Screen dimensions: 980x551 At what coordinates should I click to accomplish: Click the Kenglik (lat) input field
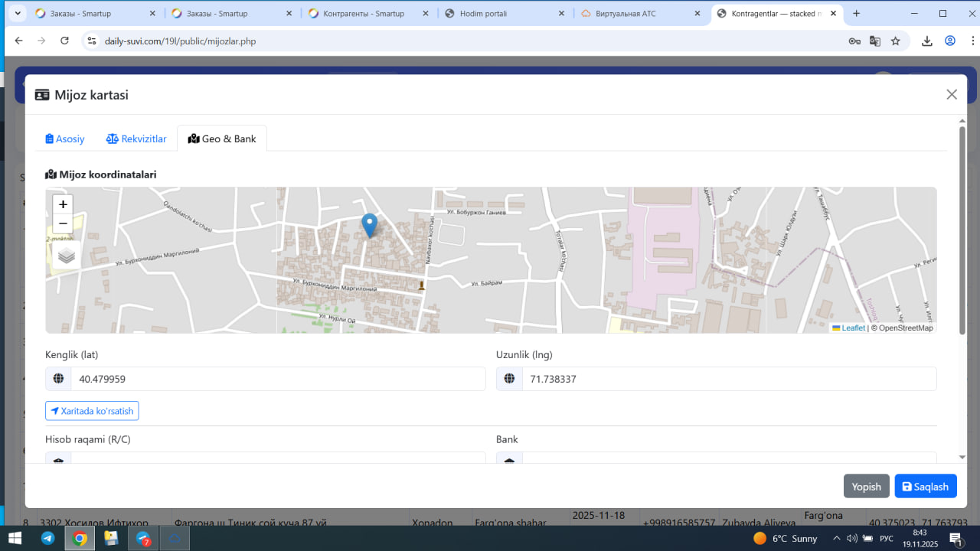[x=277, y=379]
